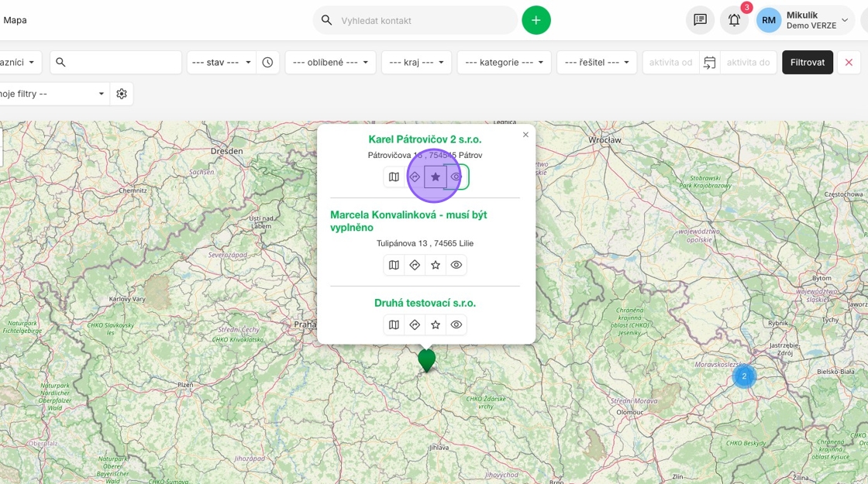Open the řešitel dropdown
Screen dimensions: 868x484
[597, 63]
